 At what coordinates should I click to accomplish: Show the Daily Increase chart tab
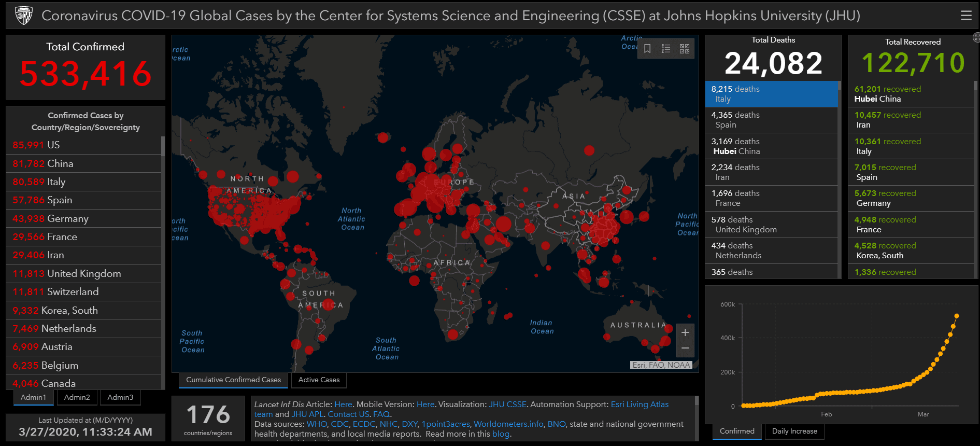[x=794, y=431]
